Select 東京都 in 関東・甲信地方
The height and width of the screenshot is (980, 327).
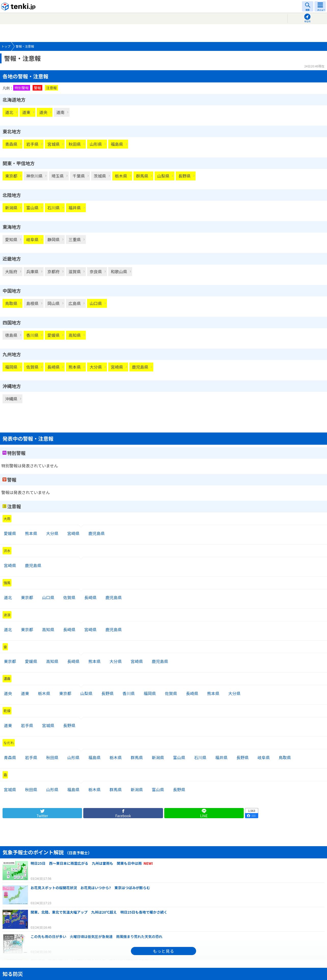pos(12,176)
